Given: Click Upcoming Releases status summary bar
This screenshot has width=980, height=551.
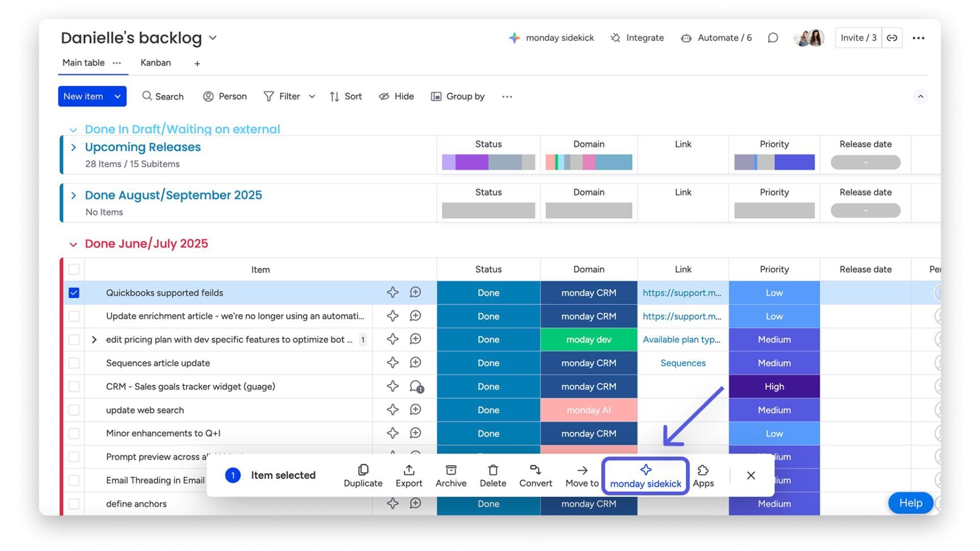Looking at the screenshot, I should pyautogui.click(x=488, y=162).
